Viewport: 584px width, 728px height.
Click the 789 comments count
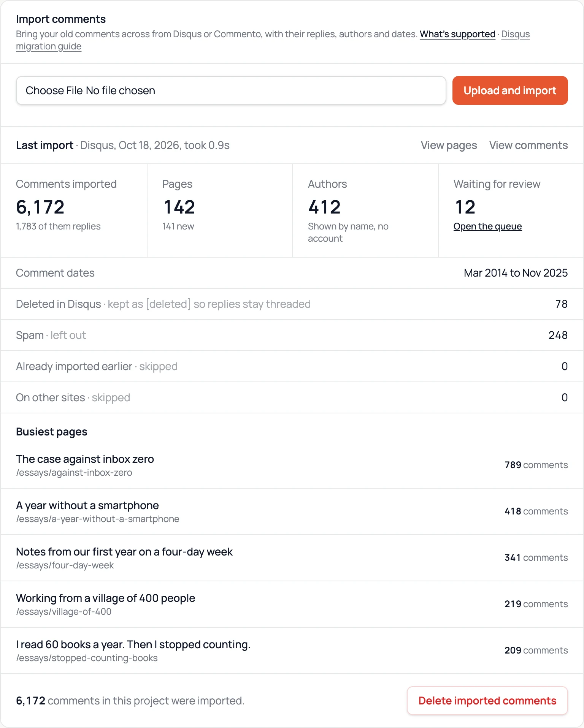(x=536, y=465)
